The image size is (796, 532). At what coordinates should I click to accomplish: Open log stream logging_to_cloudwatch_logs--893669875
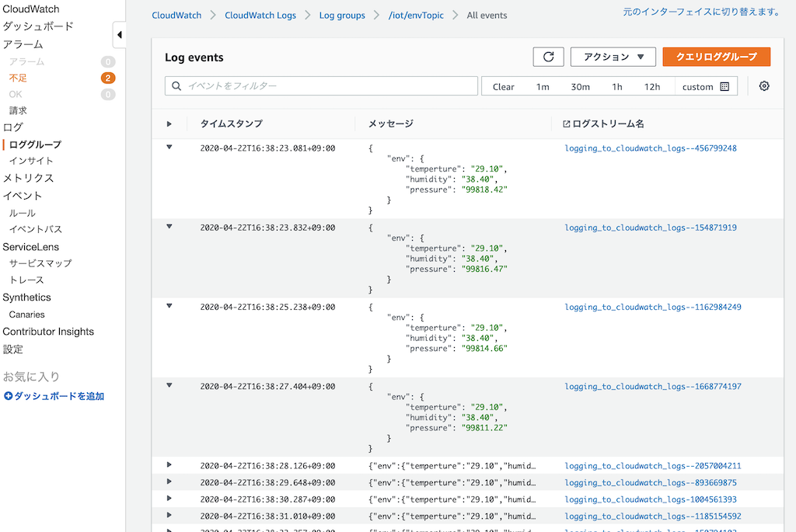[x=651, y=482]
